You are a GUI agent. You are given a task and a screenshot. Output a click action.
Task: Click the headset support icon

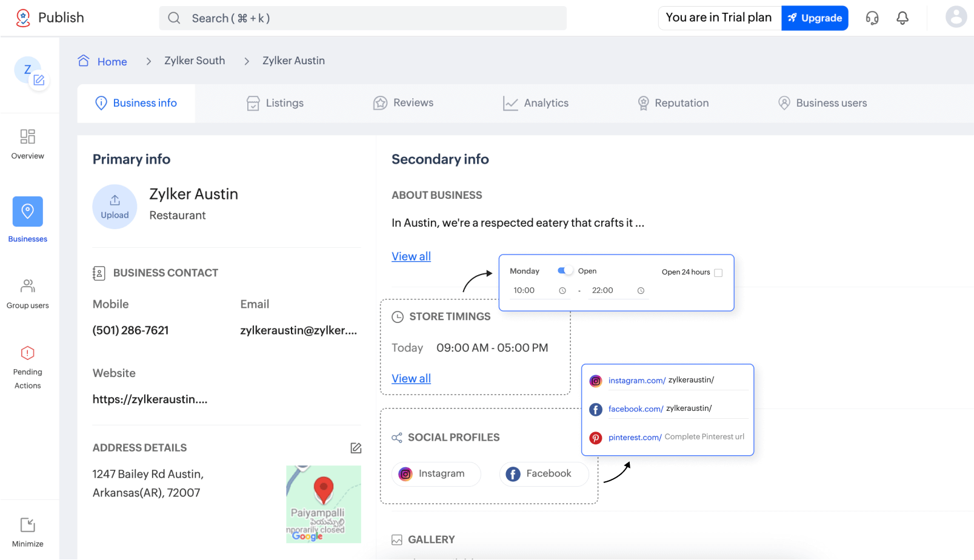point(872,18)
